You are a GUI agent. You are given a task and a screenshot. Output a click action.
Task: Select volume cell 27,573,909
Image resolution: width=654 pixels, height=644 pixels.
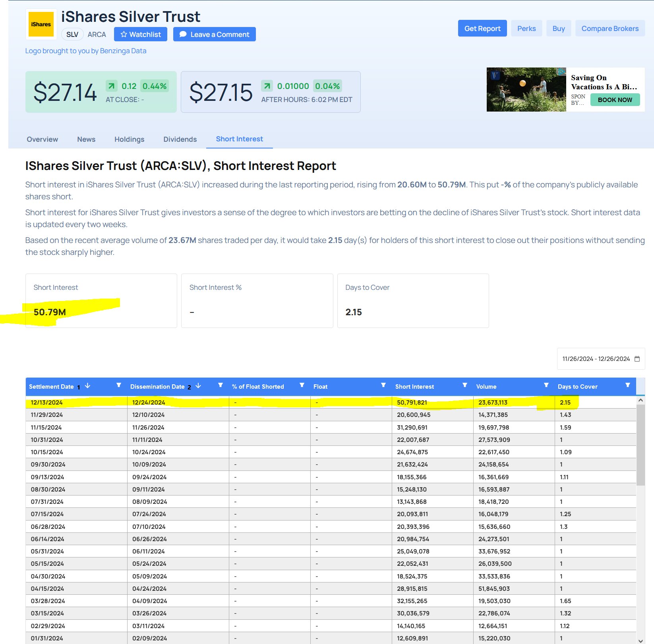pyautogui.click(x=514, y=440)
